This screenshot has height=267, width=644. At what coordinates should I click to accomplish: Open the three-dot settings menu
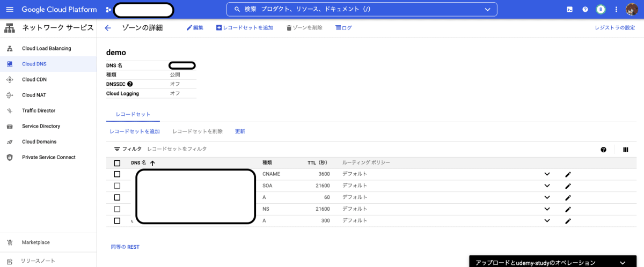point(616,10)
